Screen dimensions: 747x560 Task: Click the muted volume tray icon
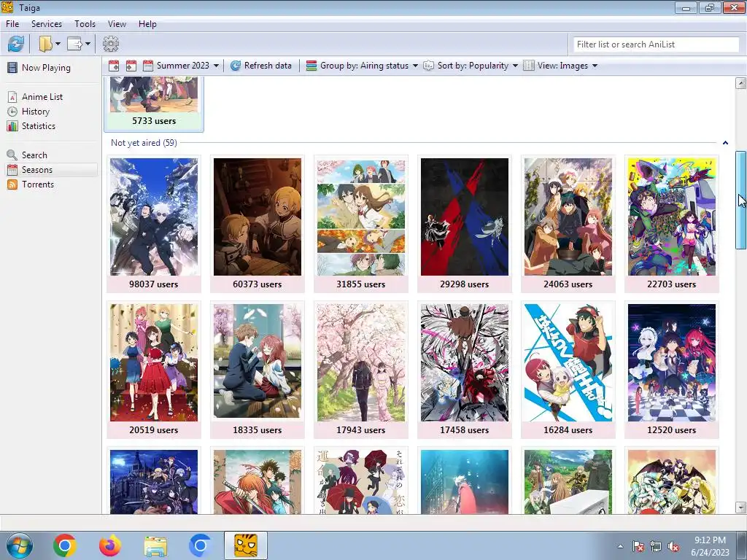(x=673, y=546)
